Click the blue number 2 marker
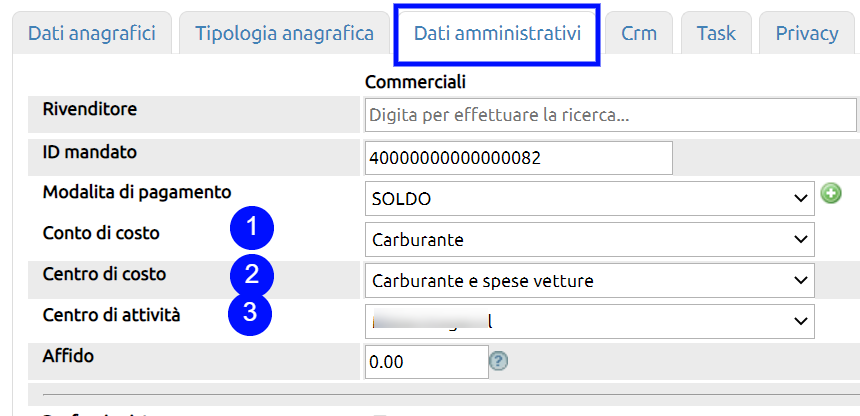This screenshot has width=860, height=416. coord(252,272)
